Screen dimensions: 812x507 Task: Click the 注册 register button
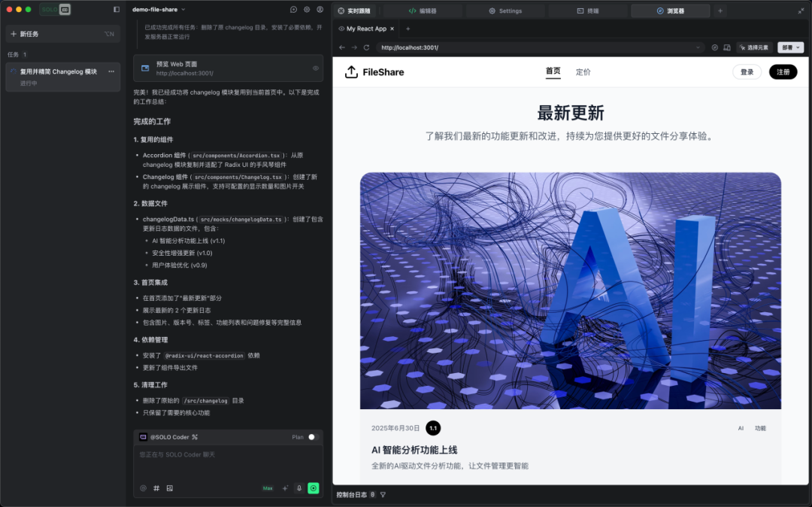(x=783, y=72)
